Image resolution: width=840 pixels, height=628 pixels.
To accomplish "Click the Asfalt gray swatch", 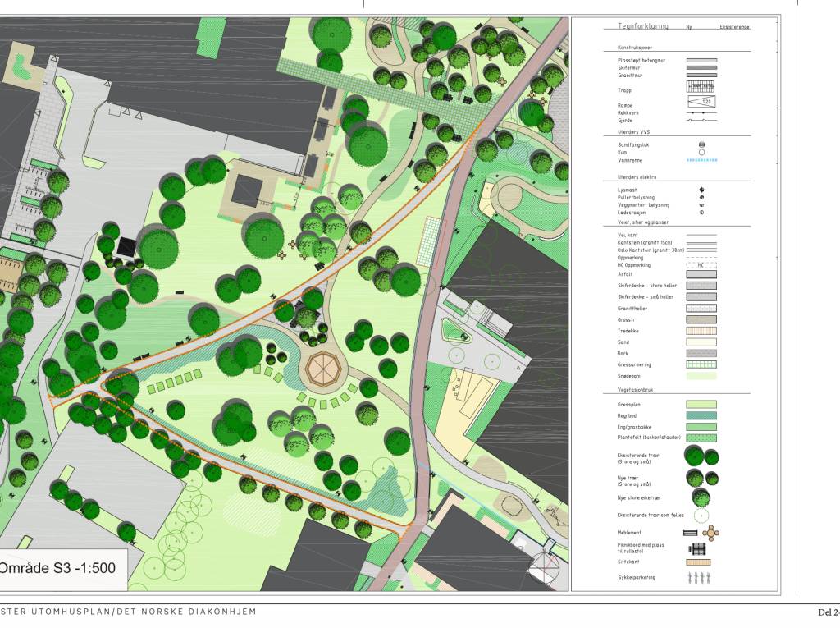I will point(701,274).
